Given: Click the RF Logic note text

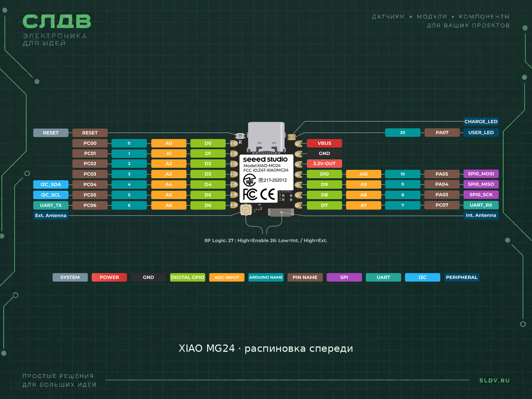Looking at the screenshot, I should tap(266, 240).
